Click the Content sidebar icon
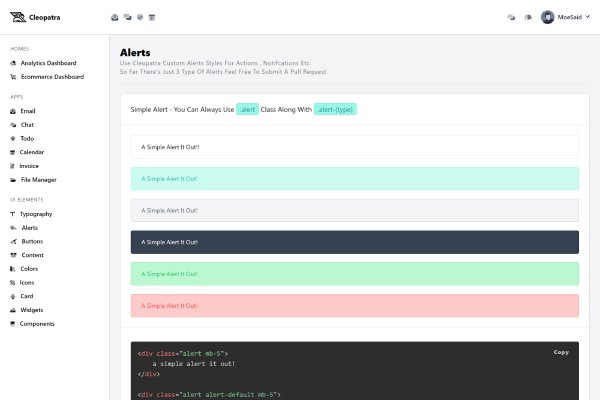This screenshot has width=600, height=400. [x=13, y=255]
